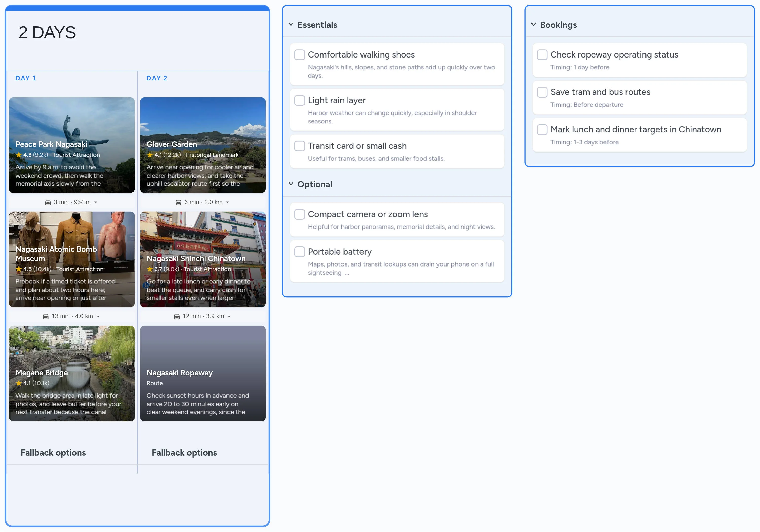Click star rating icon on Glover Garden card
The image size is (760, 532).
tap(150, 155)
